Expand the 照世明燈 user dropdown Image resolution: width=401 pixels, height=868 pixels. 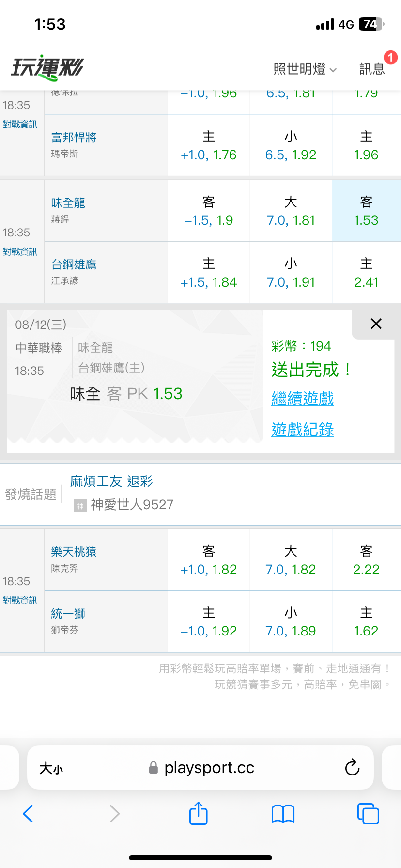(305, 69)
